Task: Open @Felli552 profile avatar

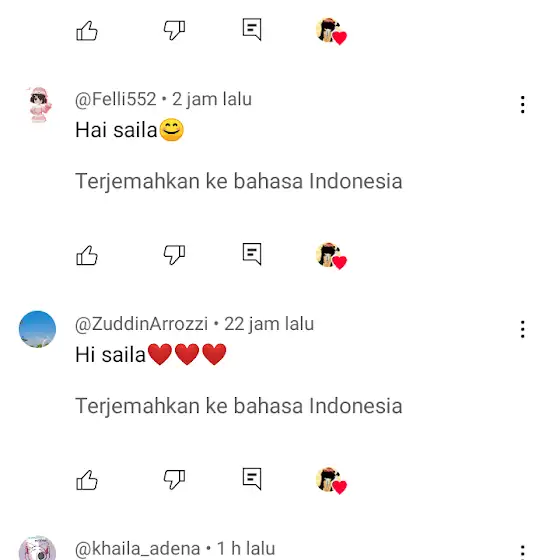Action: pos(39,104)
